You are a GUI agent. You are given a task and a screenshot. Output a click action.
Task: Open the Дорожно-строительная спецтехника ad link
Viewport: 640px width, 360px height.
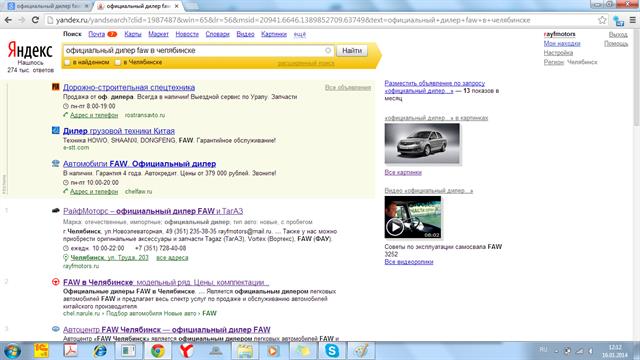point(129,87)
